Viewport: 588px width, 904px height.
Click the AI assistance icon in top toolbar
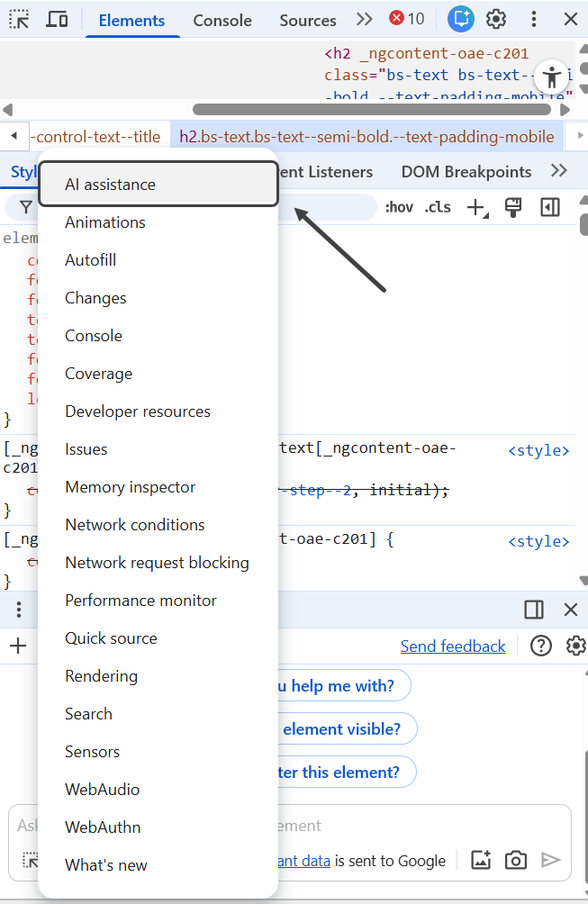coord(461,19)
